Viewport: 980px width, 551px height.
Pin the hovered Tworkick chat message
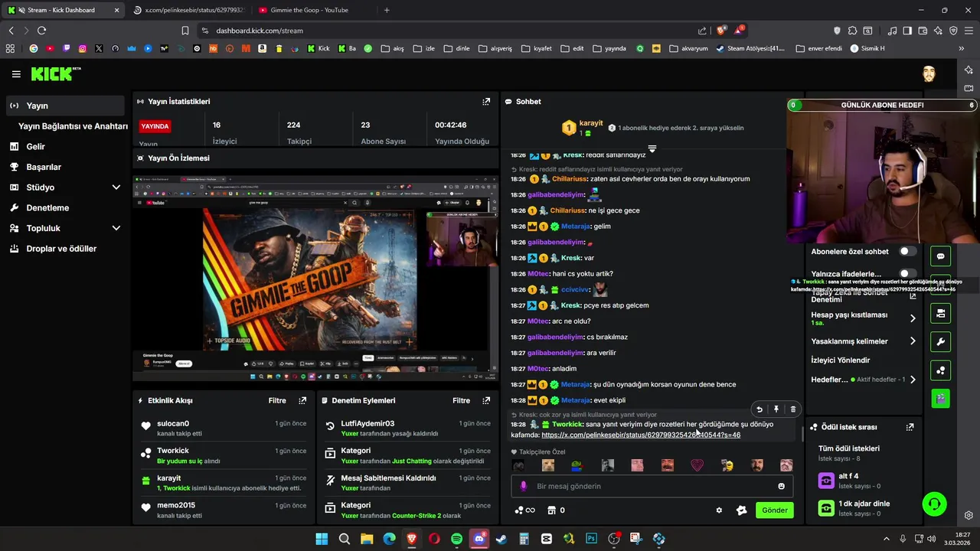[x=776, y=409]
